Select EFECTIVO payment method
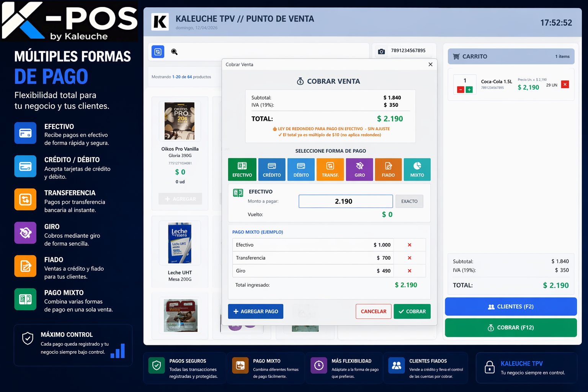This screenshot has width=588, height=392. coord(242,169)
